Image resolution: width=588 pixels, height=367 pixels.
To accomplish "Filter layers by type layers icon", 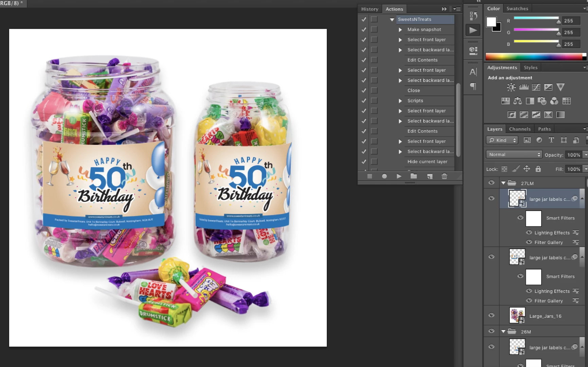I will click(551, 140).
